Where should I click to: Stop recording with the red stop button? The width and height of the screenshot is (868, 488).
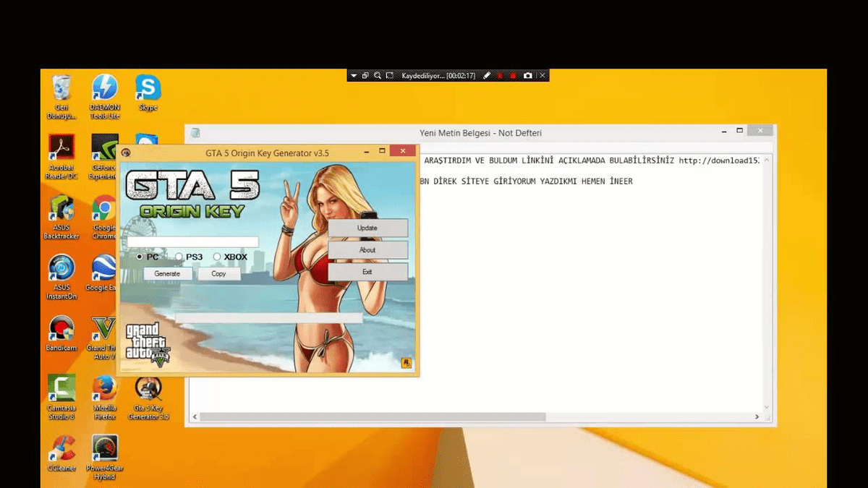514,75
